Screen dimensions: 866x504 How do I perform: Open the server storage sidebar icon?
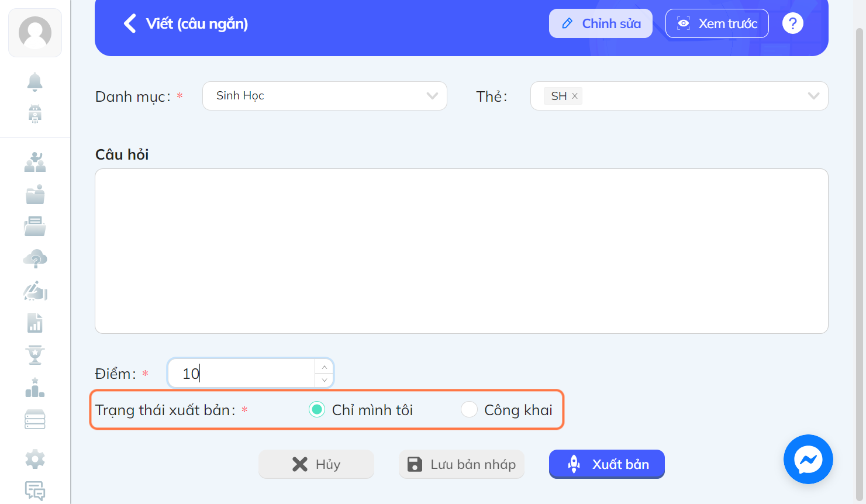(x=35, y=419)
